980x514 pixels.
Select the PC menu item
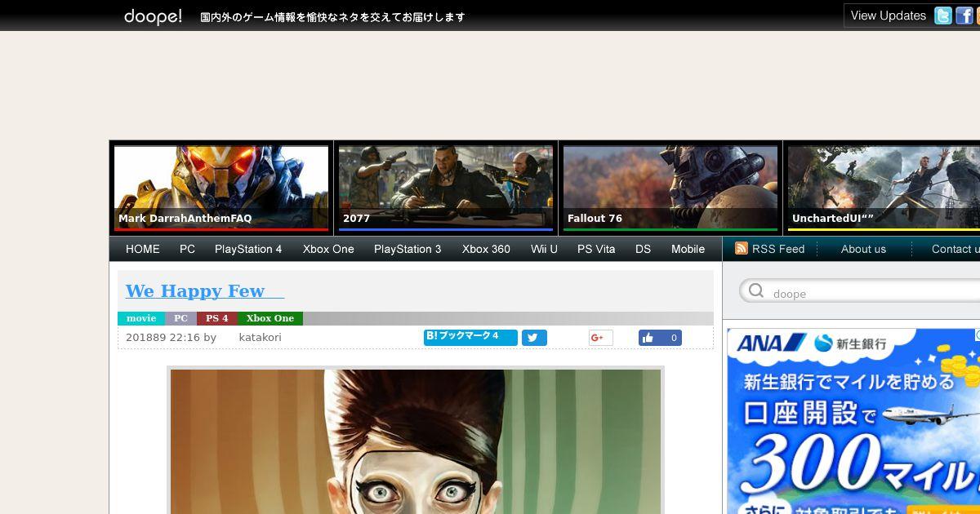click(187, 249)
